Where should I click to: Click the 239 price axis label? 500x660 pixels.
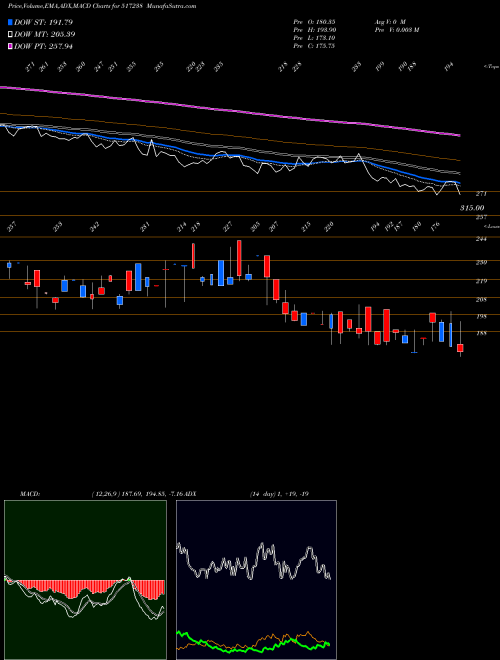coord(481,263)
